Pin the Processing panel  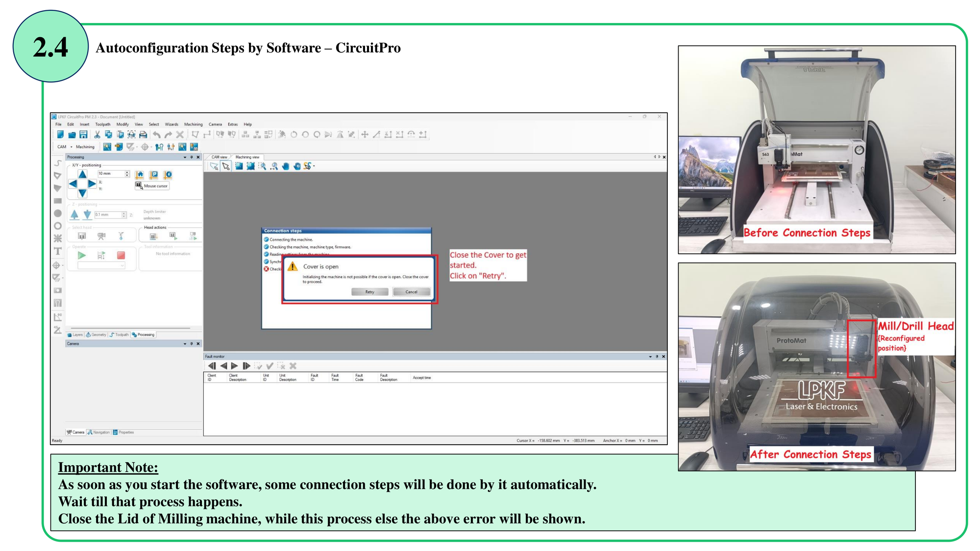click(x=192, y=157)
